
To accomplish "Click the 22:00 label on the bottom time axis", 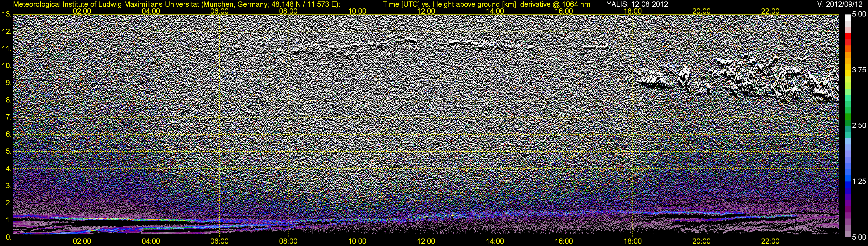I will pyautogui.click(x=770, y=241).
